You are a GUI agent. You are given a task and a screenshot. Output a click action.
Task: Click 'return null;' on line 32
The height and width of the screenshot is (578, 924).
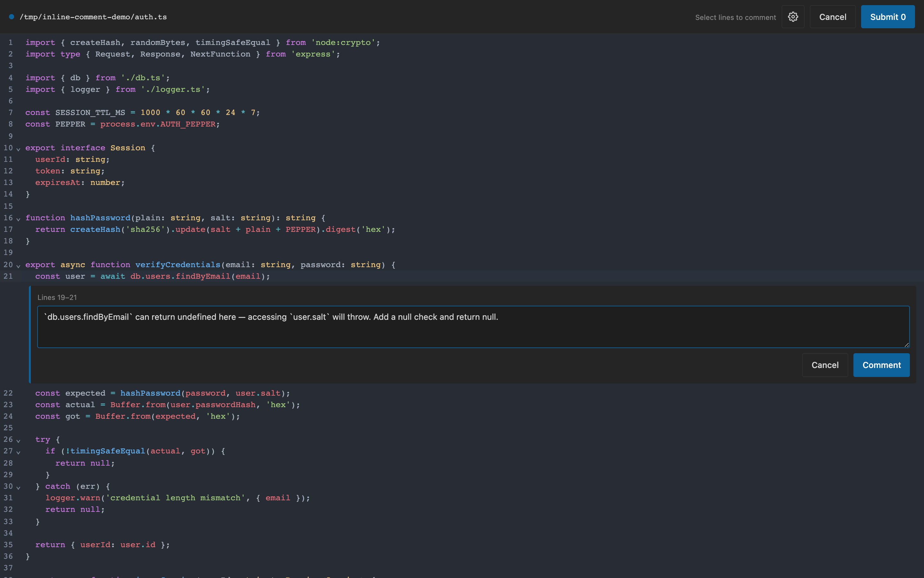pyautogui.click(x=75, y=509)
